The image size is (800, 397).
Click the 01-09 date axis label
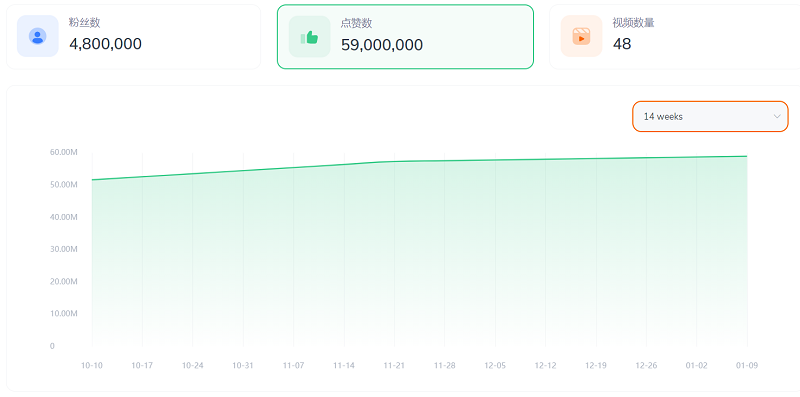tap(747, 365)
